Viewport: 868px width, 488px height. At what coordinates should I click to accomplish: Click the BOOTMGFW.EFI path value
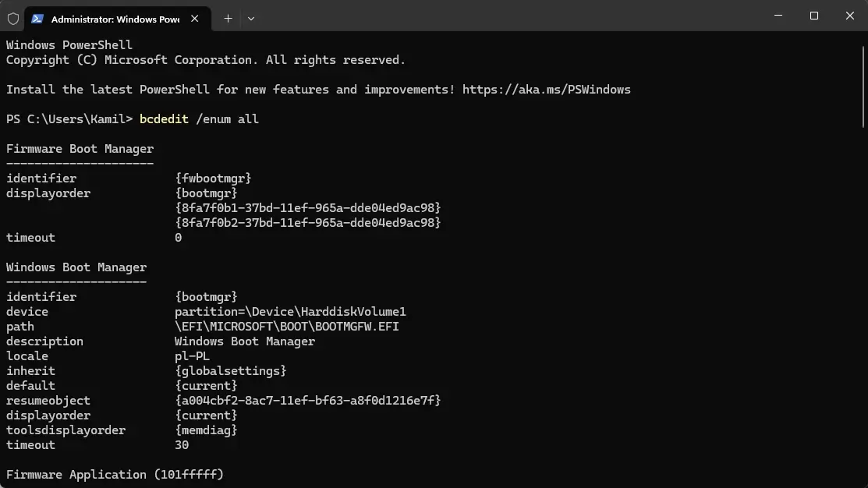click(287, 327)
